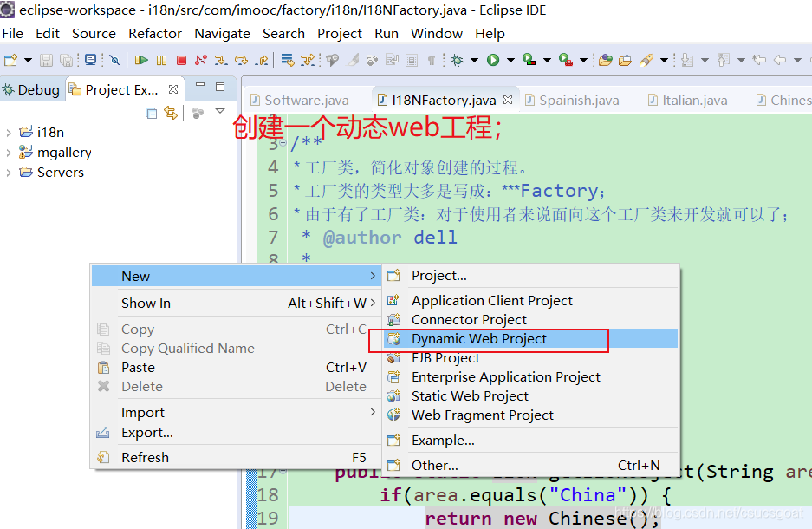812x529 pixels.
Task: Click the green Resume debug icon
Action: pyautogui.click(x=141, y=60)
